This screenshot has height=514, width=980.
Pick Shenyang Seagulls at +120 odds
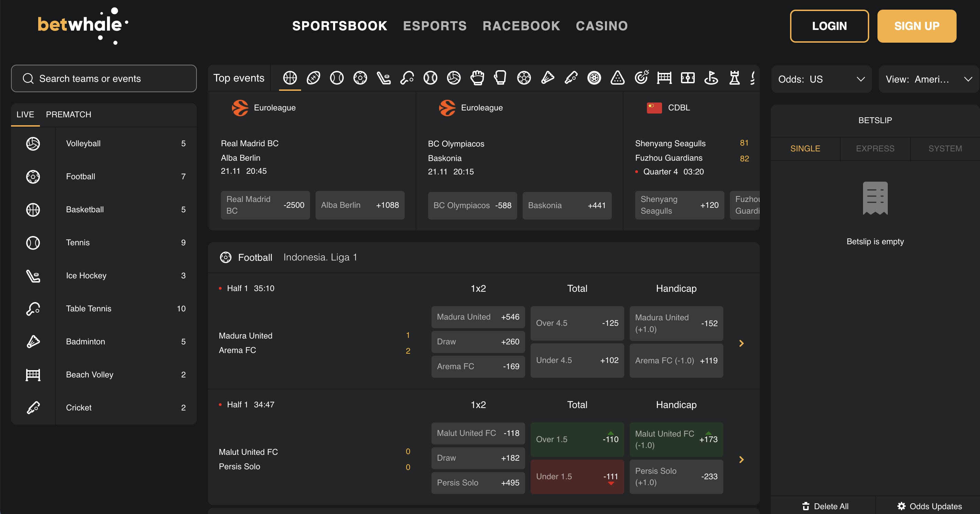tap(680, 205)
